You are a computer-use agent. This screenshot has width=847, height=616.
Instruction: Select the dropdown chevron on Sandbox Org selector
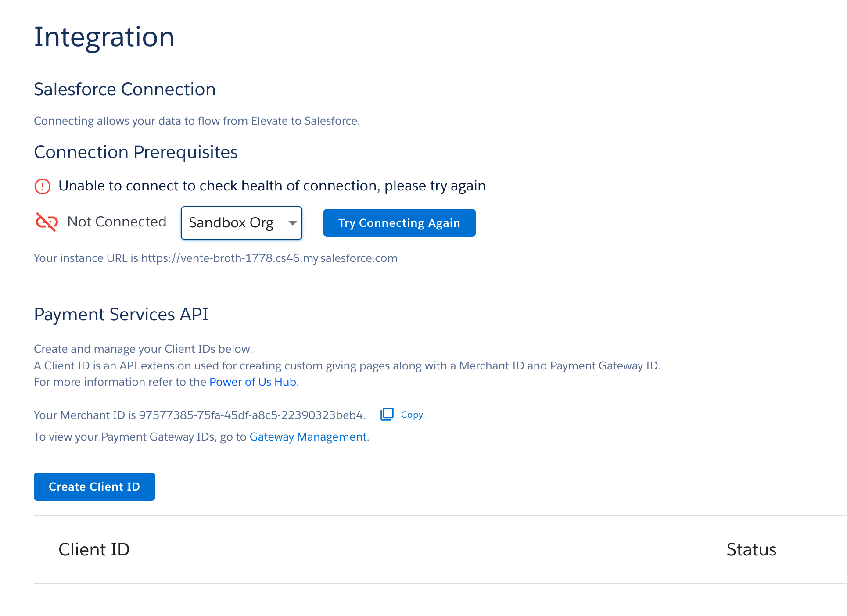[x=293, y=223]
